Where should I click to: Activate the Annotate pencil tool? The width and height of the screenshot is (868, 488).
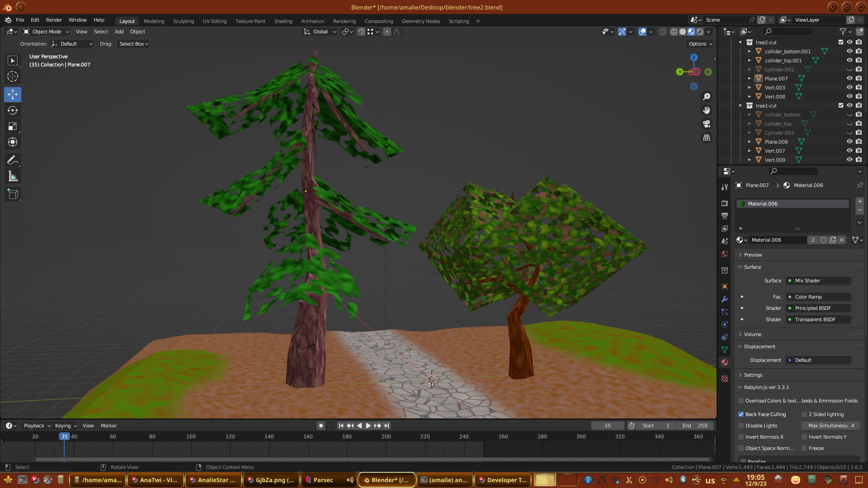[13, 160]
